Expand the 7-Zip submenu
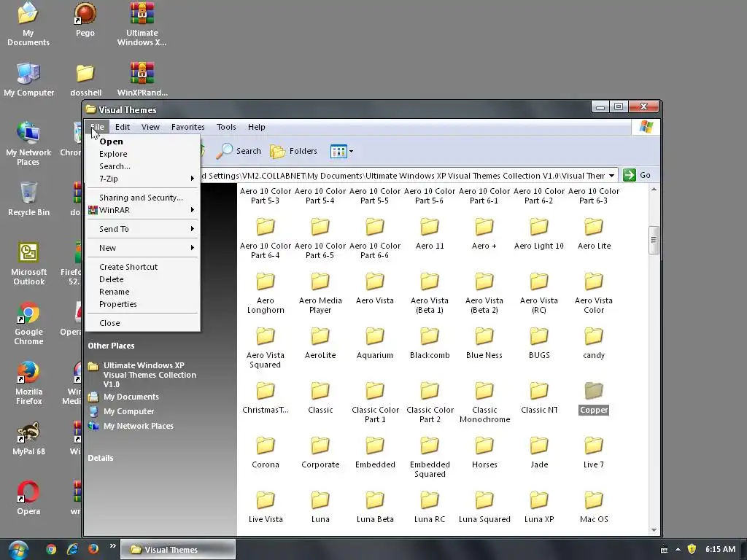747x560 pixels. [142, 179]
